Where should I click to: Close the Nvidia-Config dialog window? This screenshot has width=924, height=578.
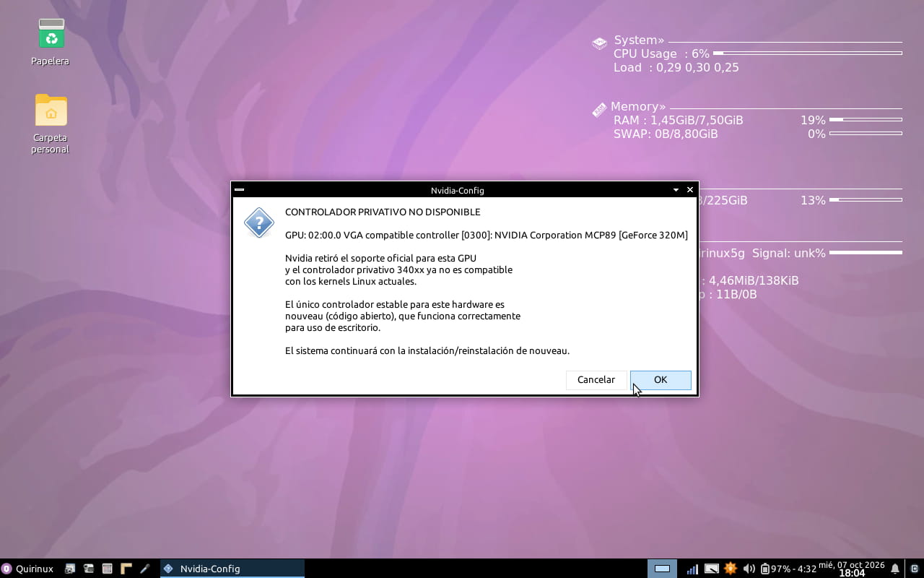point(690,190)
